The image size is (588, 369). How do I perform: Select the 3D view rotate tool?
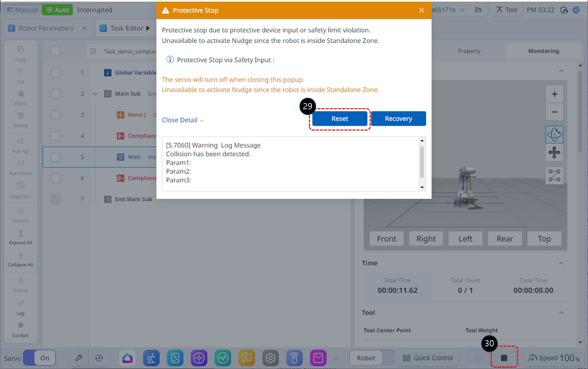(x=554, y=135)
